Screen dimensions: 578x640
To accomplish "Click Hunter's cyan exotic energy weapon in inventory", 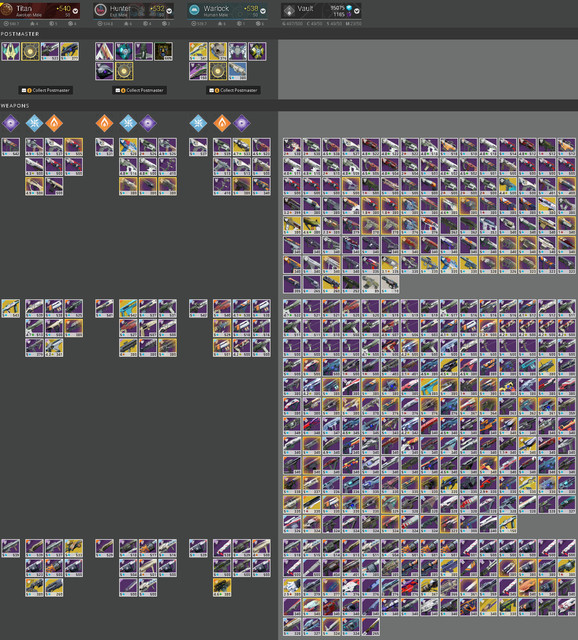I will tap(129, 308).
